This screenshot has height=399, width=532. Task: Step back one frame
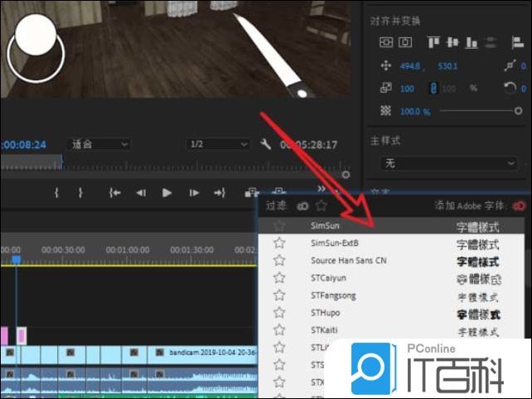coord(141,193)
